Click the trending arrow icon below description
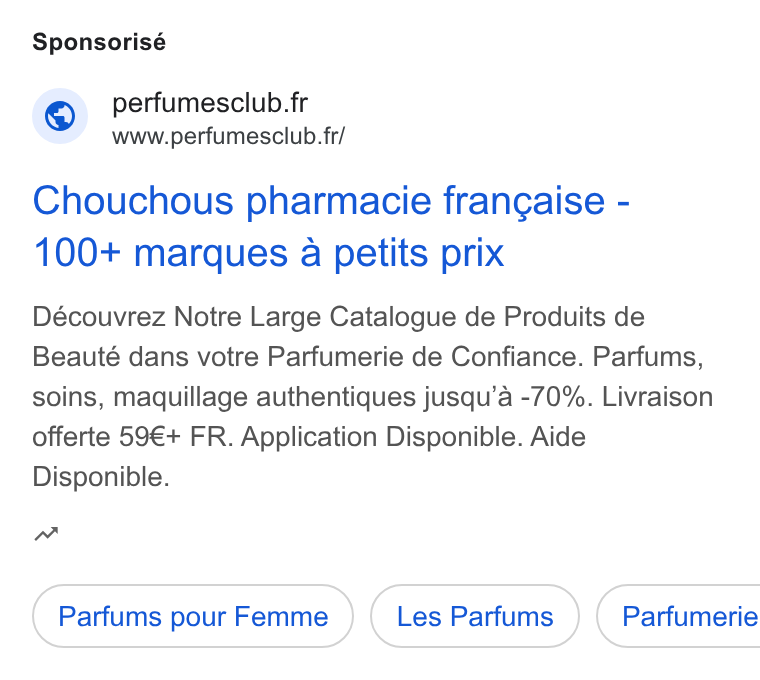 (x=47, y=534)
